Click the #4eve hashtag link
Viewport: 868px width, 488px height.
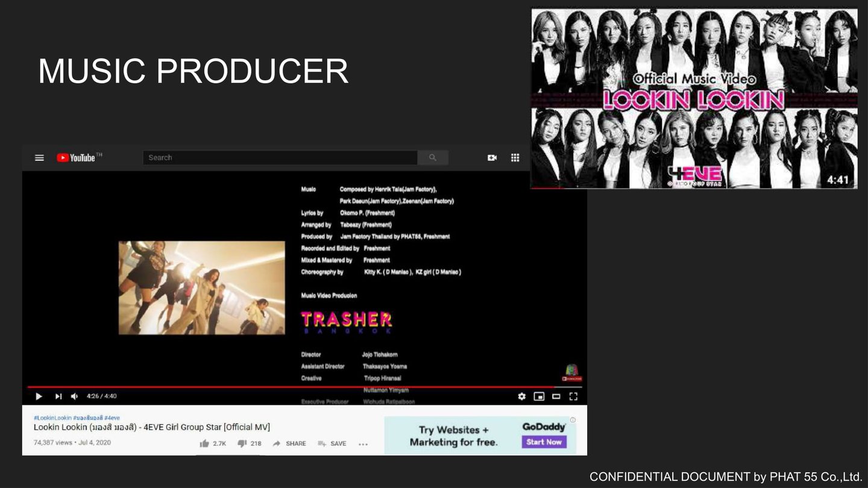coord(112,418)
